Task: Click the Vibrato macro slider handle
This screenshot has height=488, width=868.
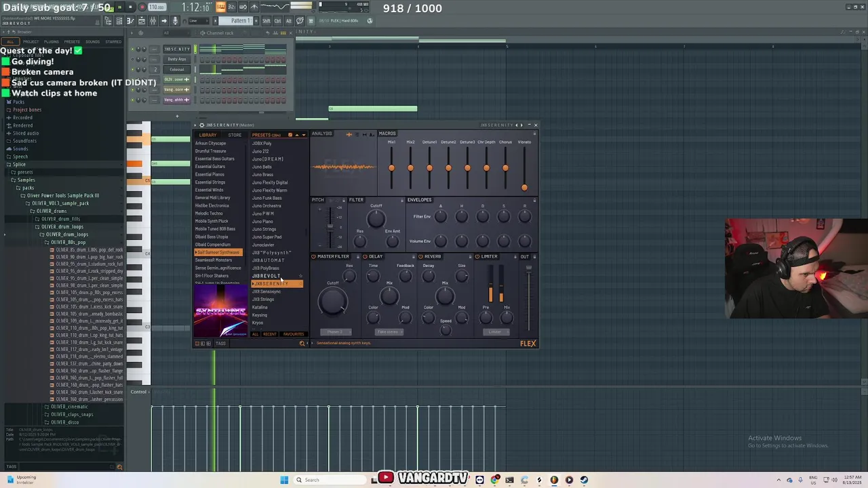Action: point(524,187)
